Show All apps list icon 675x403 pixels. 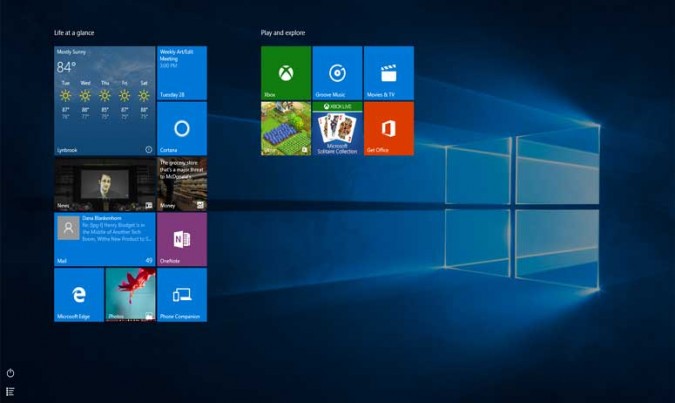pos(10,391)
